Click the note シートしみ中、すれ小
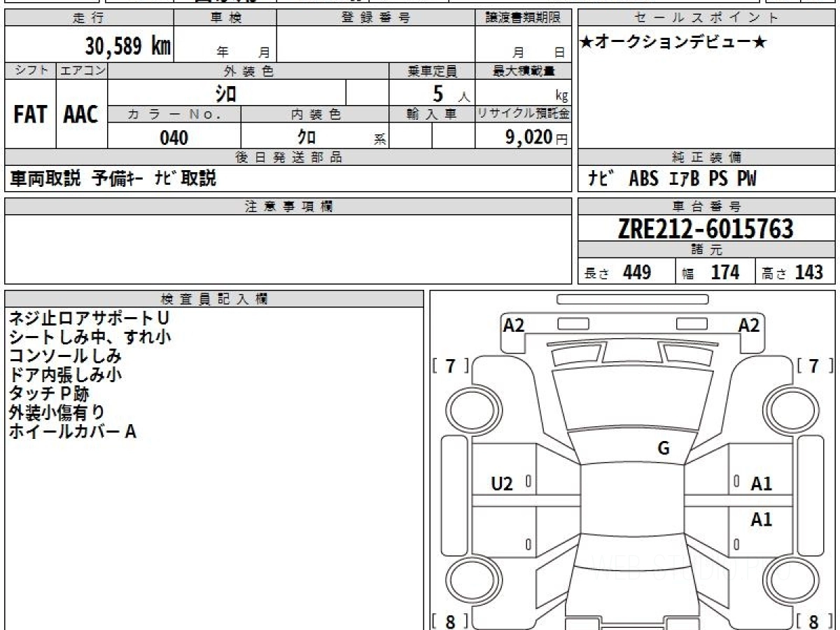Screen dimensions: 840x630 tap(90, 337)
